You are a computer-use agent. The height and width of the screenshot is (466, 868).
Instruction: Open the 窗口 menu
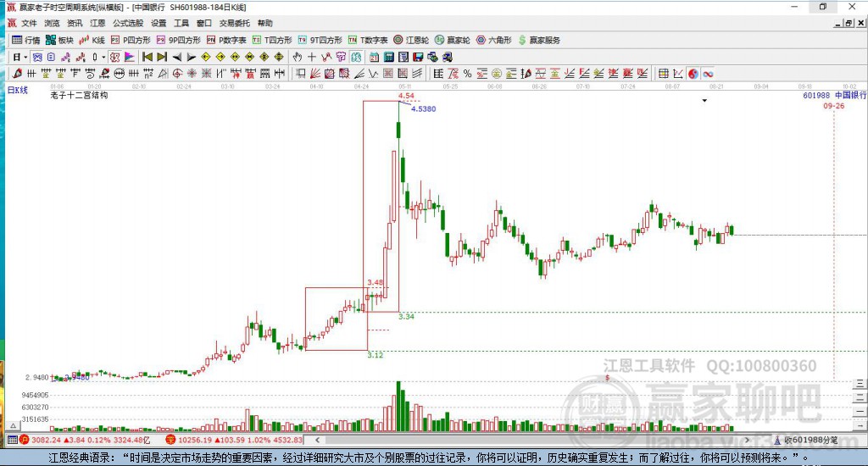[203, 23]
